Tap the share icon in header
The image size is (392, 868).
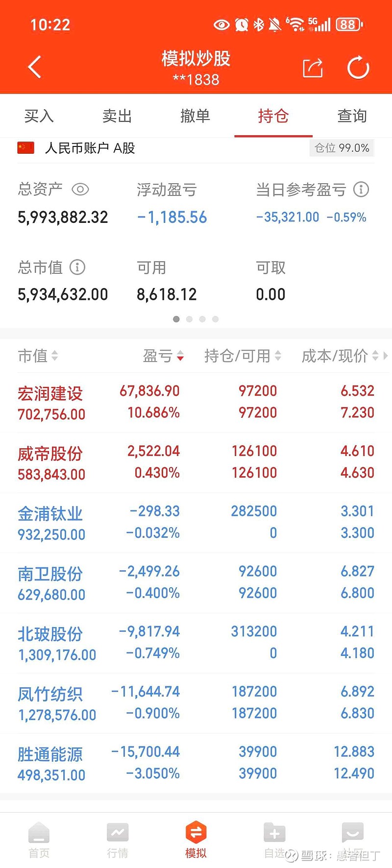313,68
